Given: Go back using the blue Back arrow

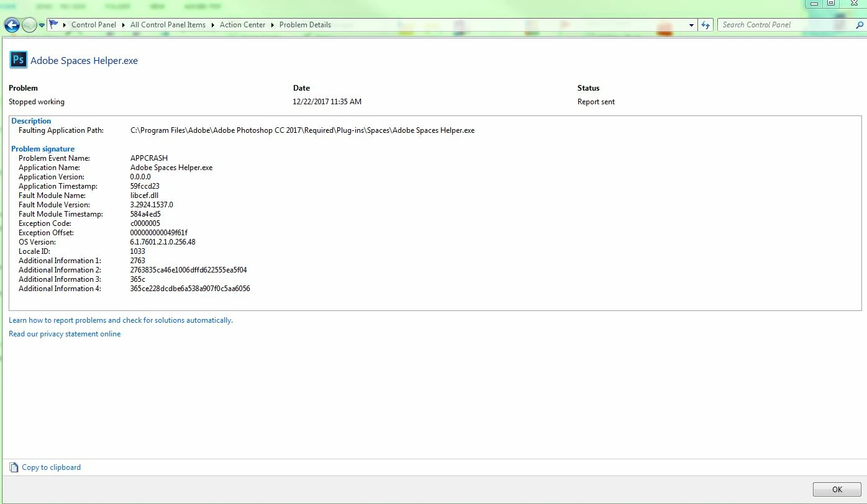Looking at the screenshot, I should (x=12, y=25).
